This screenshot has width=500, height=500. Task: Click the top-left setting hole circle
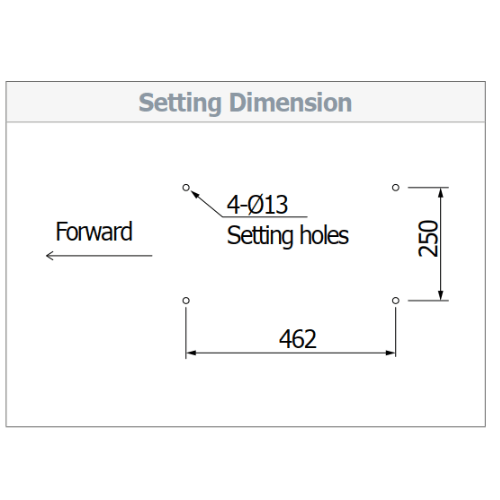click(186, 187)
